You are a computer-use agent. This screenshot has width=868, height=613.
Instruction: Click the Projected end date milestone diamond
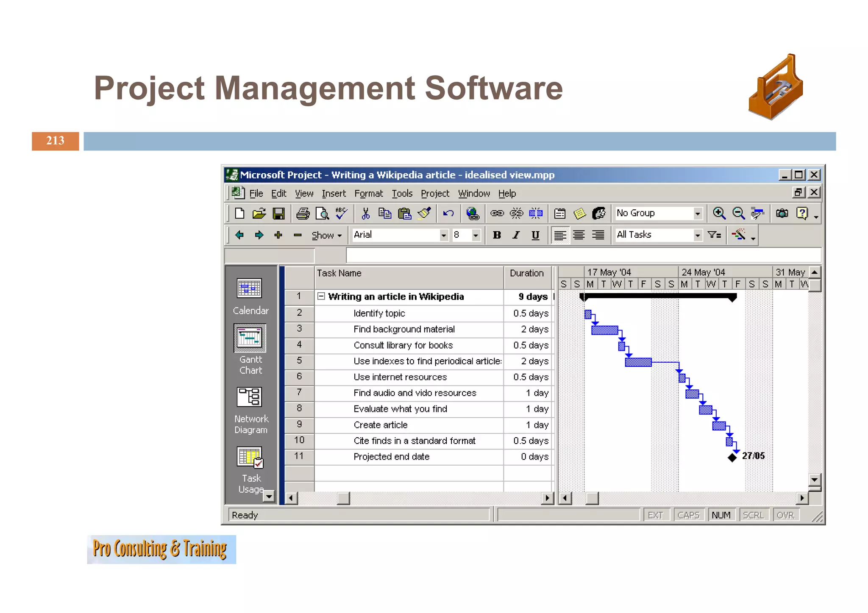tap(732, 458)
